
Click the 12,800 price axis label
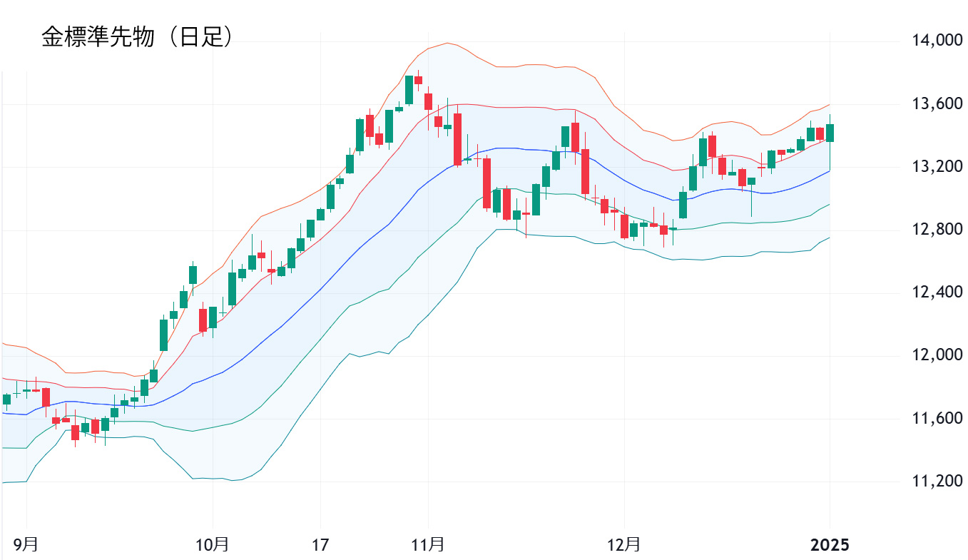point(936,230)
